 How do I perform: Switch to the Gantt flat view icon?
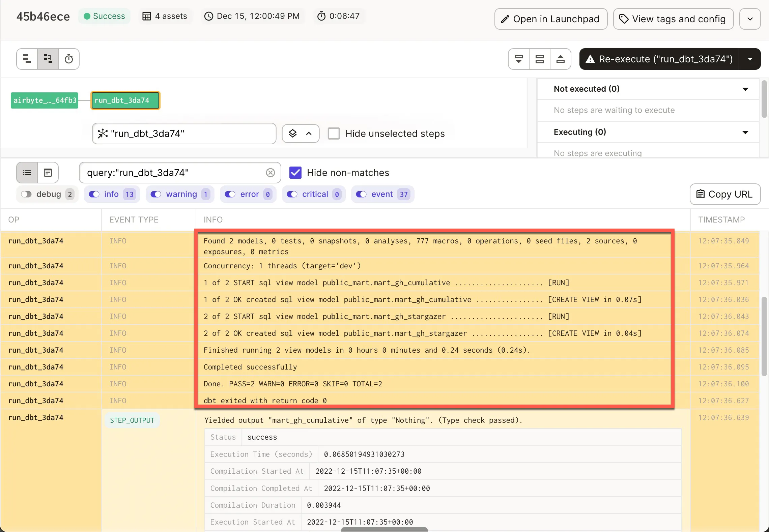[27, 59]
